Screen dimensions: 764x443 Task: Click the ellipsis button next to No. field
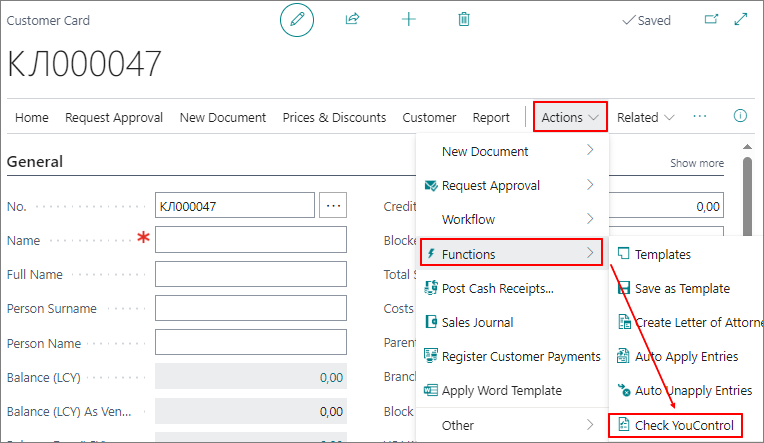point(333,206)
